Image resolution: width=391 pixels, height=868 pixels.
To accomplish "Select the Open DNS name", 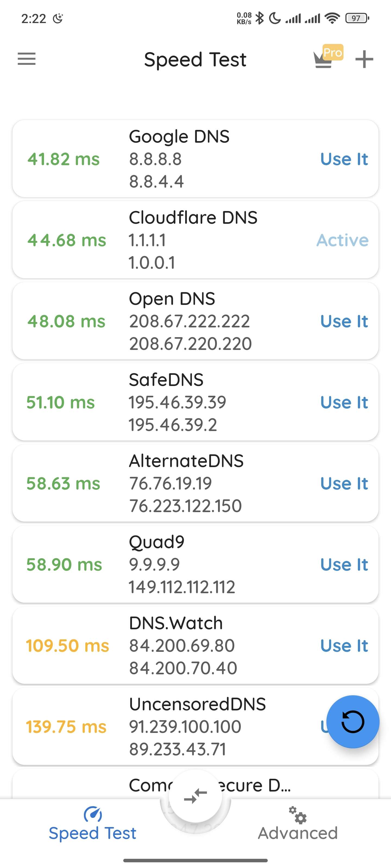I will coord(172,299).
